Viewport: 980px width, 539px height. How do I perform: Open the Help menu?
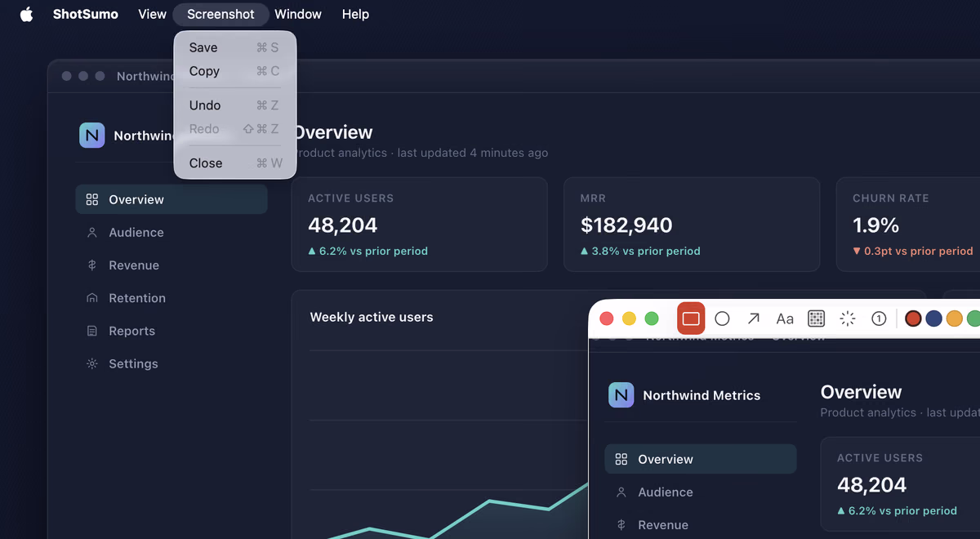coord(355,14)
